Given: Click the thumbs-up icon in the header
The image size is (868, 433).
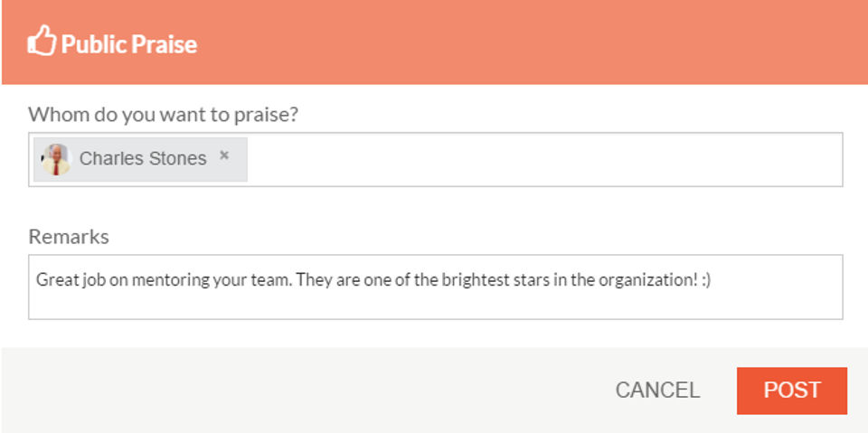Looking at the screenshot, I should coord(41,42).
